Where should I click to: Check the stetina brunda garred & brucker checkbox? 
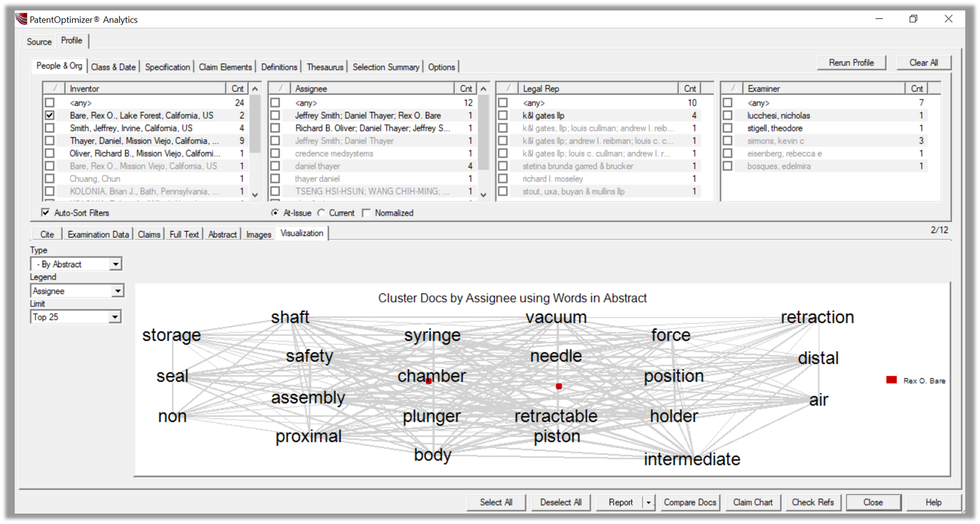coord(503,166)
